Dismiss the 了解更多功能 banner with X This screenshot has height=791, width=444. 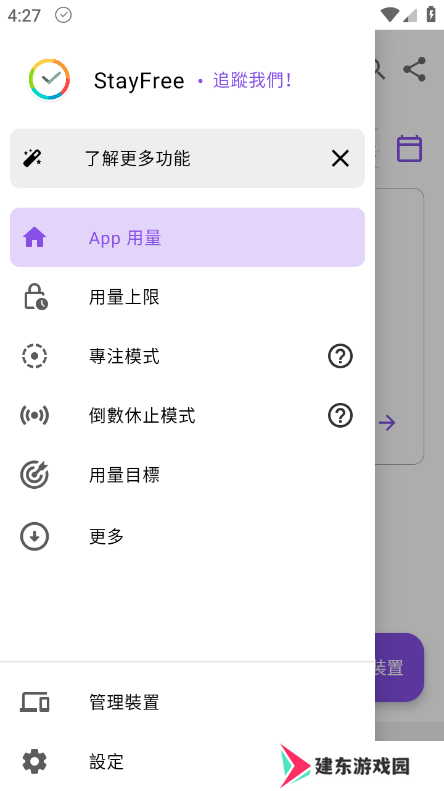point(340,158)
